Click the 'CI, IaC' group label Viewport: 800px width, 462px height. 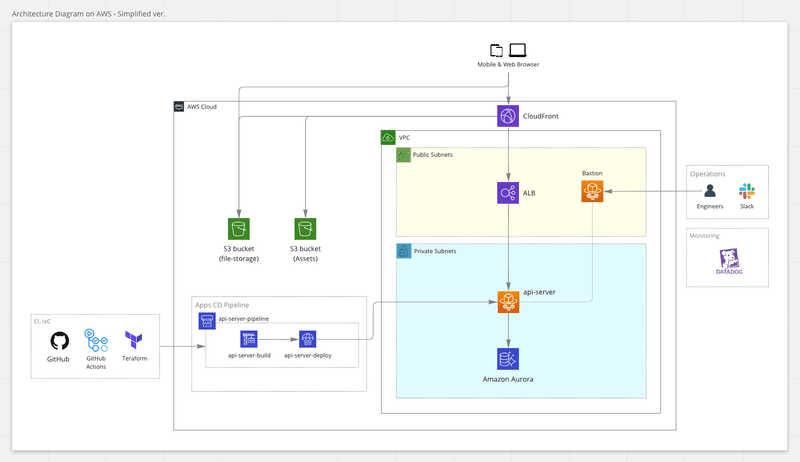coord(42,321)
